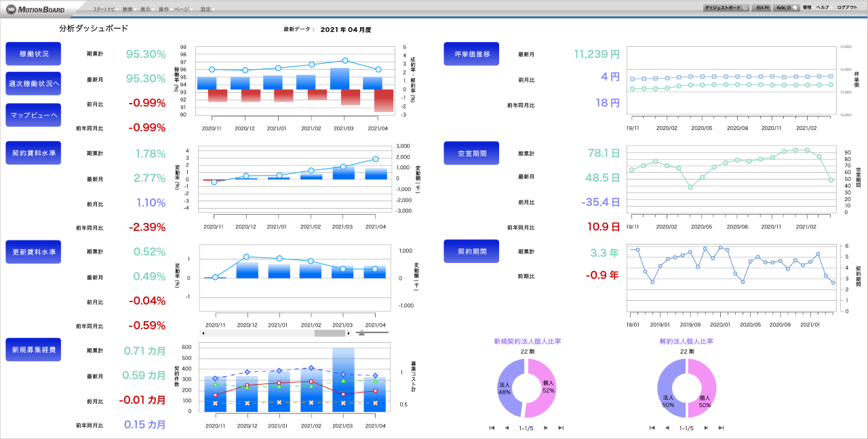Jump to first page of 新規契約法人個人比率 pie
Screen dimensions: 868x439
[x=492, y=427]
